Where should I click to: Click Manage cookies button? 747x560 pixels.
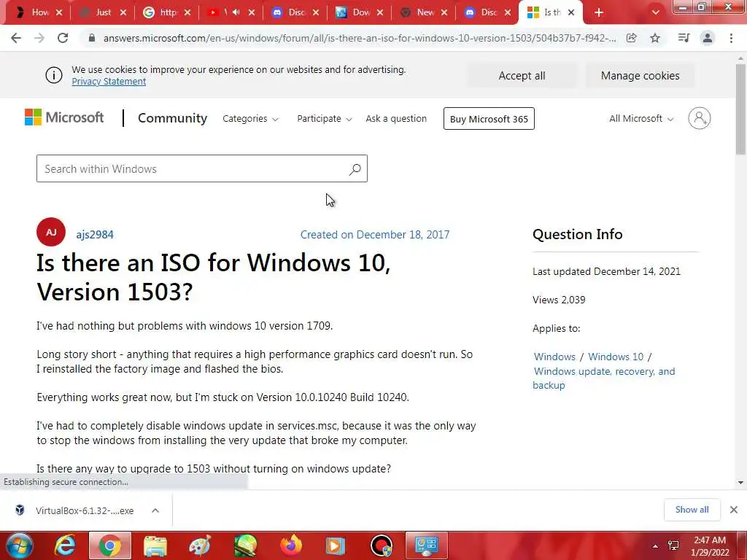(x=640, y=76)
